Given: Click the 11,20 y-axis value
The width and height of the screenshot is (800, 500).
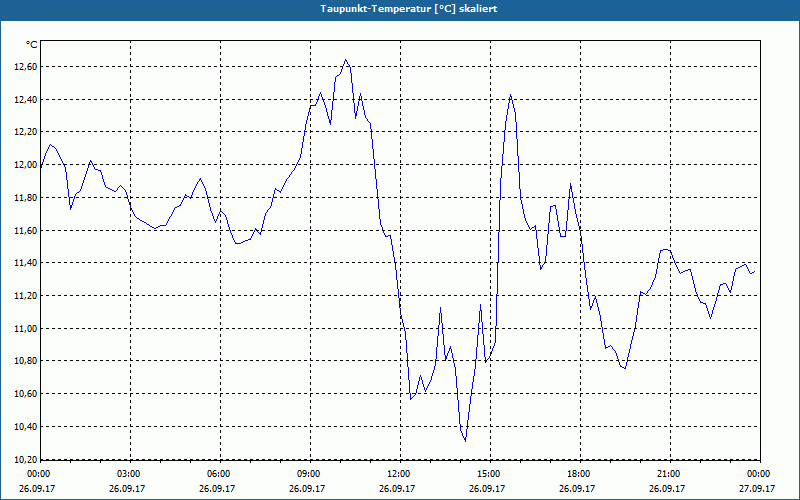Looking at the screenshot, I should (25, 296).
